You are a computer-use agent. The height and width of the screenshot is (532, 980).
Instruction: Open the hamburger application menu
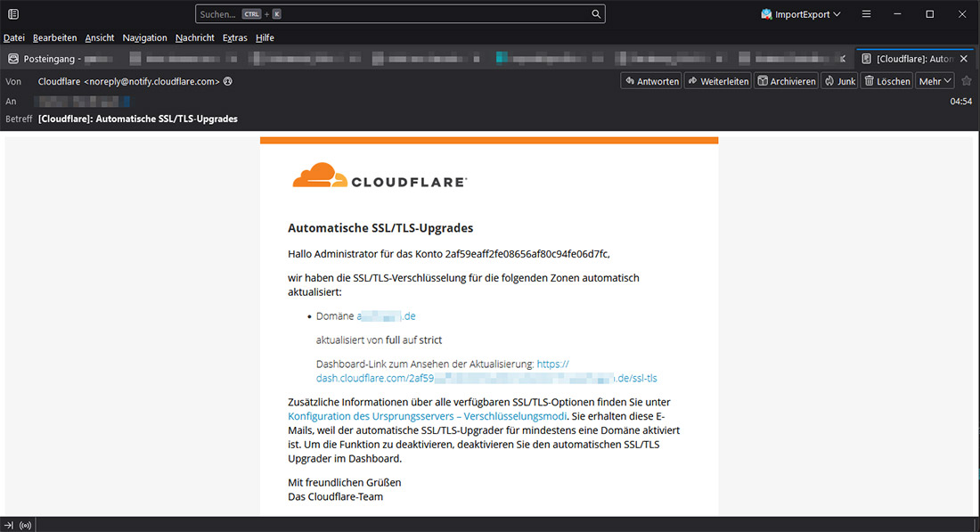[866, 14]
